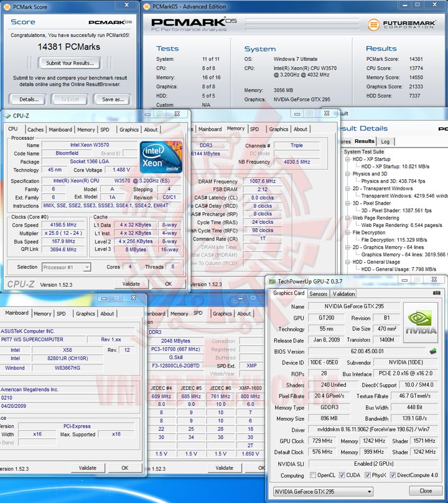Click the Details... button in PCMark Score
The image size is (448, 503).
pyautogui.click(x=28, y=99)
